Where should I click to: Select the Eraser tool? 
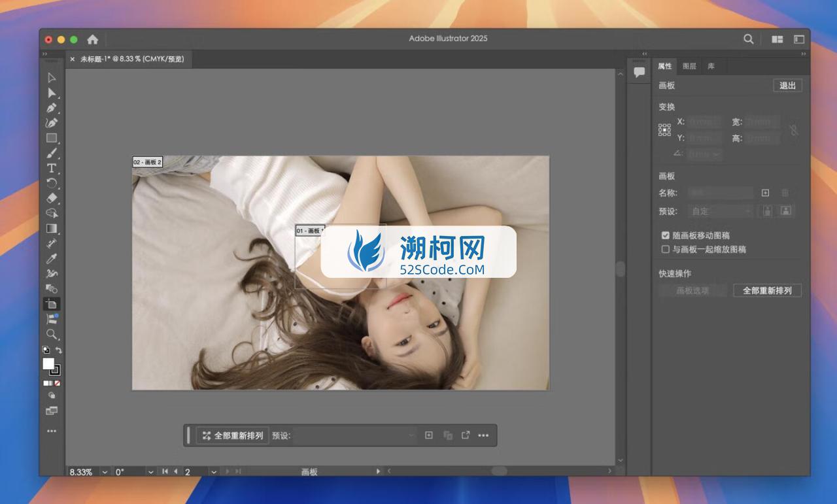coord(52,198)
